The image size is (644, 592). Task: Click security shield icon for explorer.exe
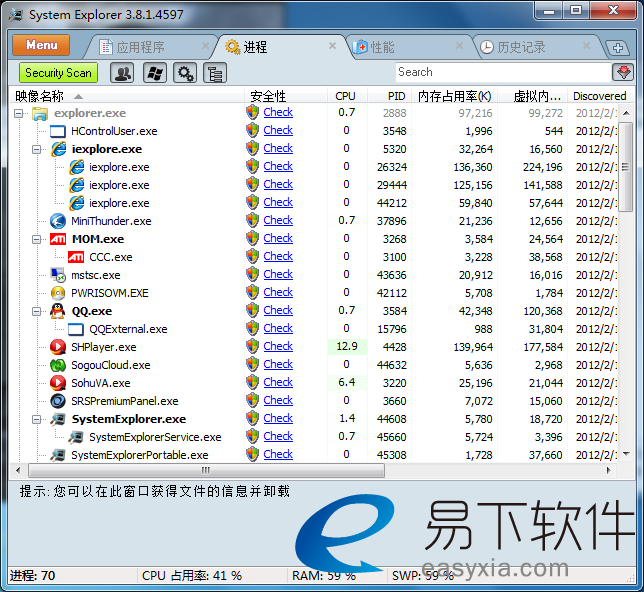253,112
